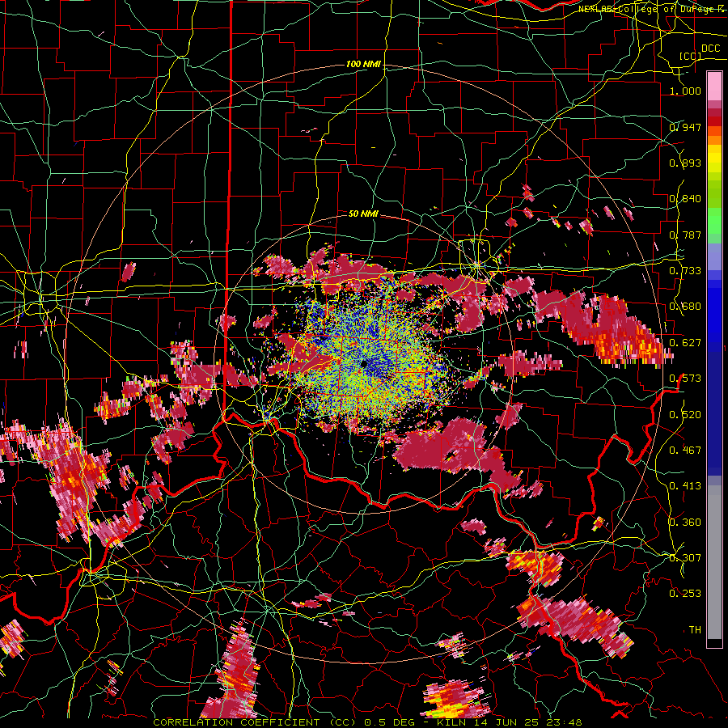Click the TH label on the color scale
Image resolution: width=728 pixels, height=728 pixels.
click(x=695, y=629)
